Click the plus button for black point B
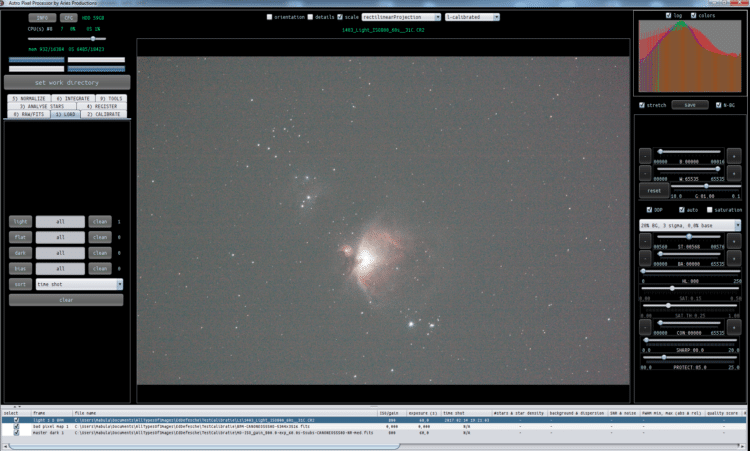This screenshot has width=750, height=451. pyautogui.click(x=734, y=156)
